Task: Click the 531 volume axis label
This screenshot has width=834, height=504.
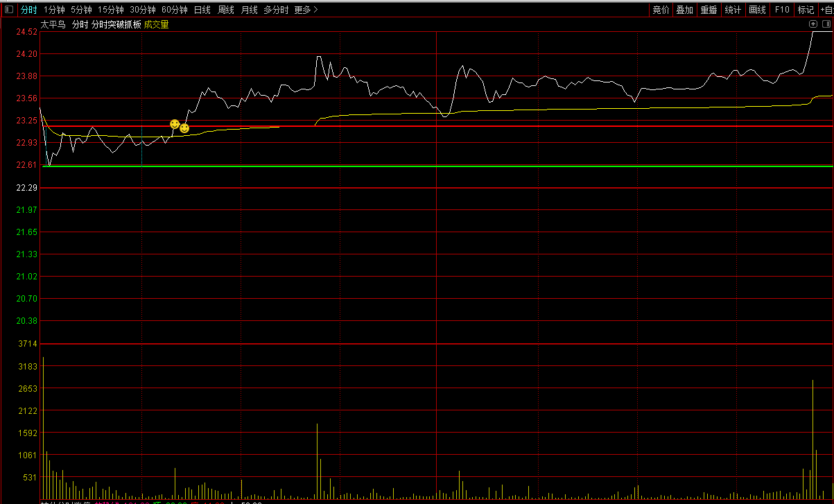Action: click(29, 478)
